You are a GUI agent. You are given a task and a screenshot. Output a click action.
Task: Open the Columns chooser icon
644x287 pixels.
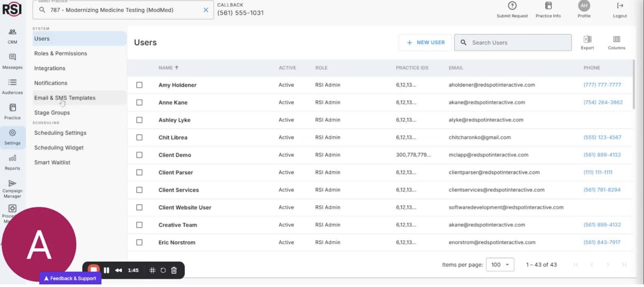[x=616, y=42]
